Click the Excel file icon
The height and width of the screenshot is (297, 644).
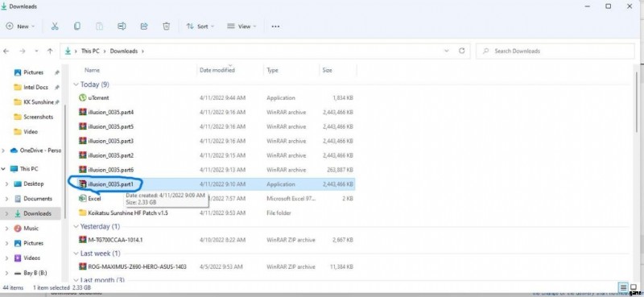coord(83,199)
